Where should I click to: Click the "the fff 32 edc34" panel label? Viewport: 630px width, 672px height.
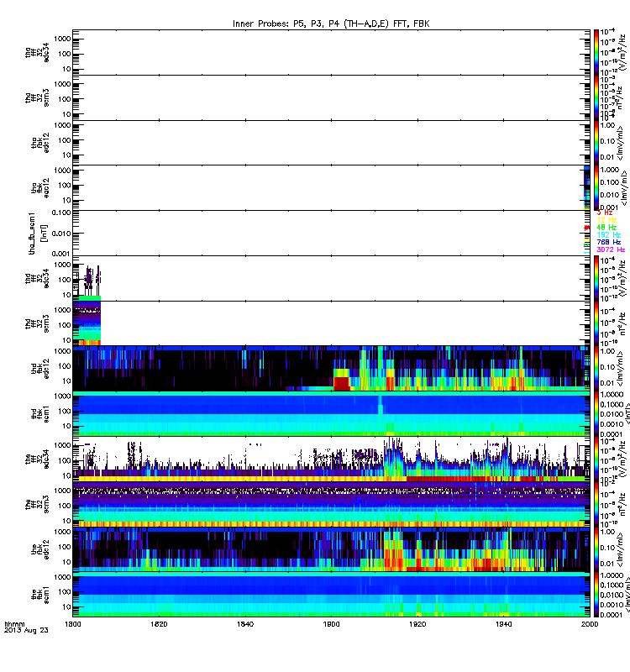click(x=37, y=459)
